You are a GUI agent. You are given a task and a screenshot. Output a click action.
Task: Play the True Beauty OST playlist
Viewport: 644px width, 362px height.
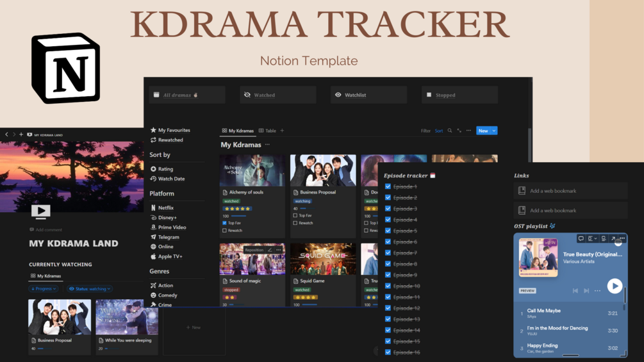pyautogui.click(x=615, y=286)
